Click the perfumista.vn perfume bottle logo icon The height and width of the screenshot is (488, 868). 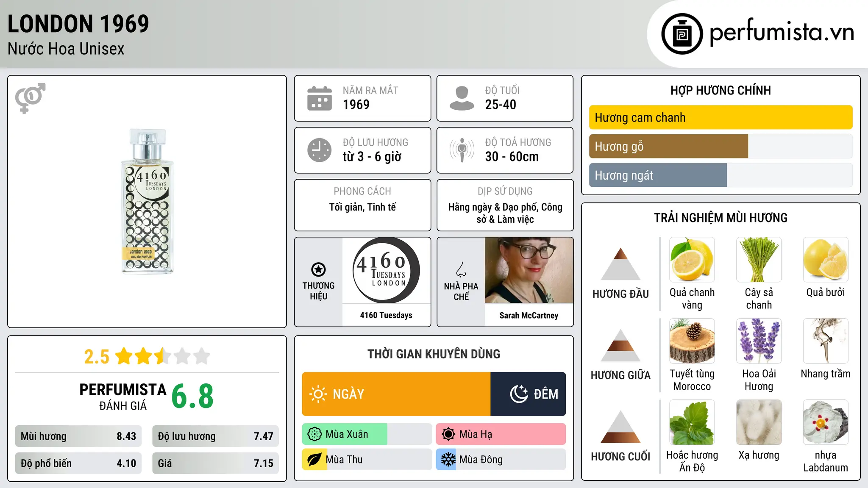pyautogui.click(x=682, y=34)
